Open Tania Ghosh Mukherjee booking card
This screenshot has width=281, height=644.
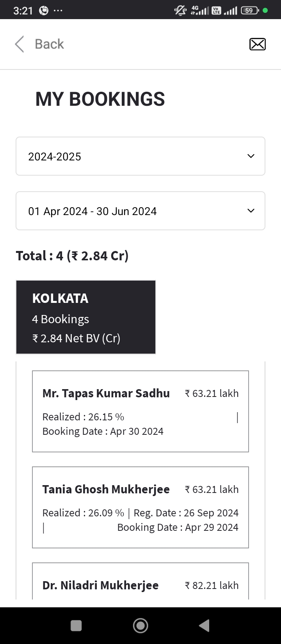click(x=140, y=507)
